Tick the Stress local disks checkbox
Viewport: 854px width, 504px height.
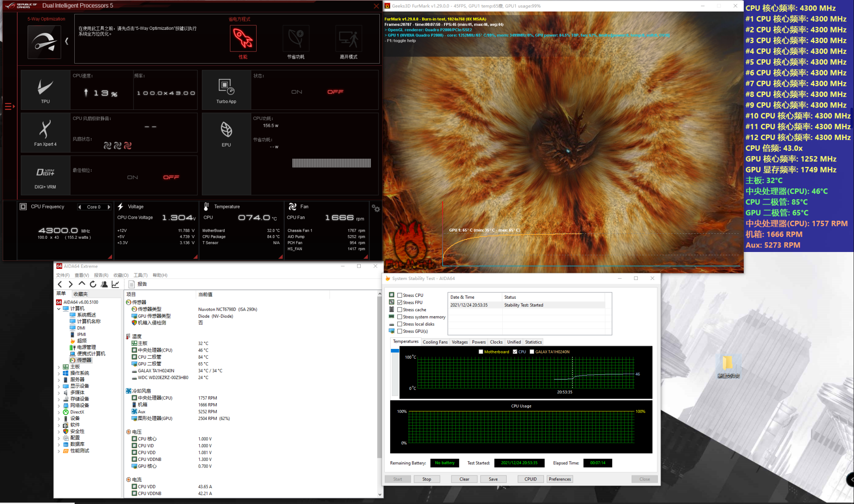400,324
